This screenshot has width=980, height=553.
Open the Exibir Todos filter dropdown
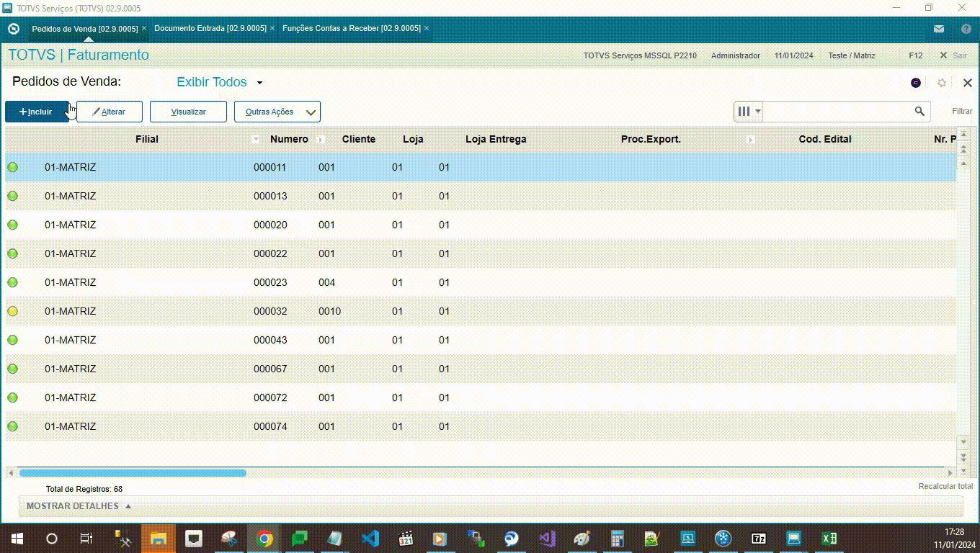pos(220,82)
